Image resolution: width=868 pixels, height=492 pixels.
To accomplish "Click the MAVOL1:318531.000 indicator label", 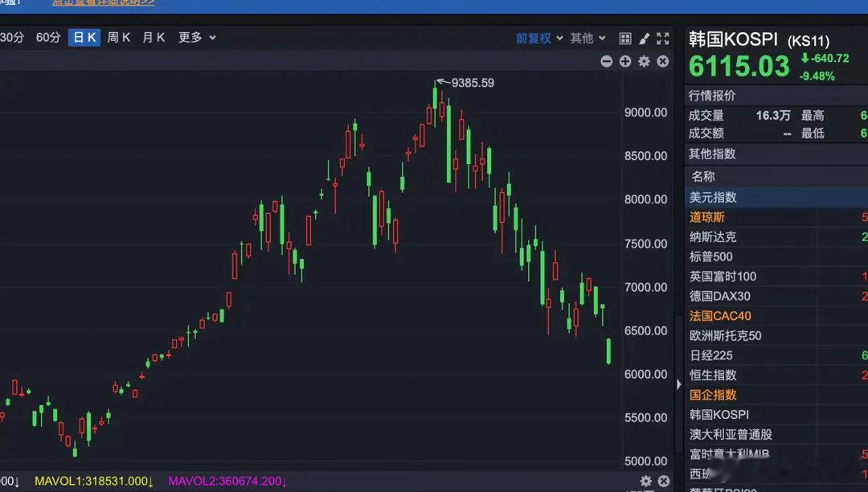I will [93, 481].
